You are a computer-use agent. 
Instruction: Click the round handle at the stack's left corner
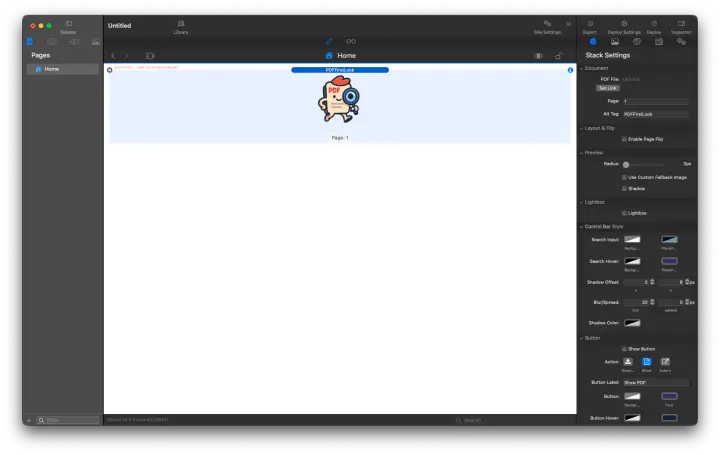coord(110,70)
